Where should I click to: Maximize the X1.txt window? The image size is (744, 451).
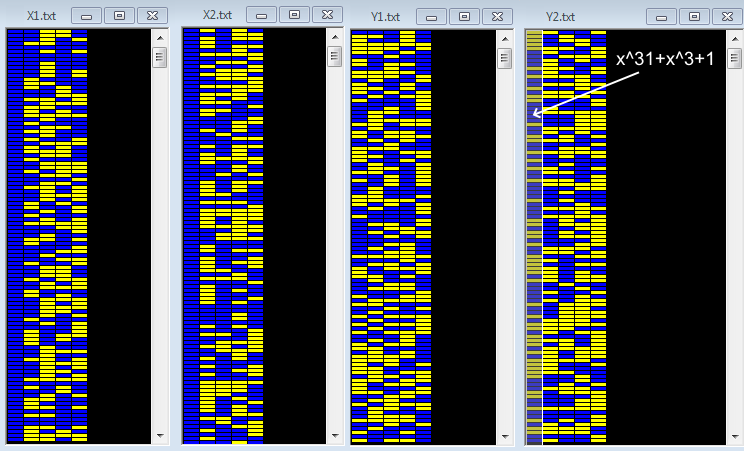point(120,16)
